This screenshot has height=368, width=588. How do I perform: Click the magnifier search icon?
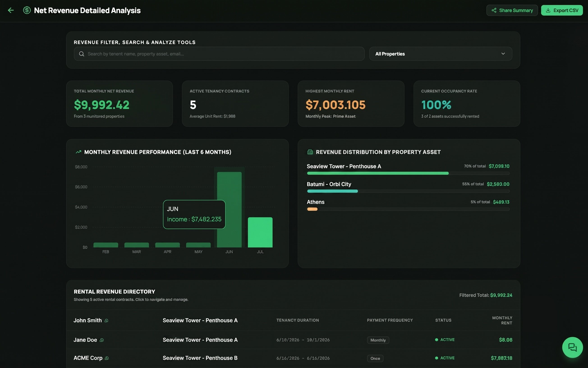click(81, 54)
